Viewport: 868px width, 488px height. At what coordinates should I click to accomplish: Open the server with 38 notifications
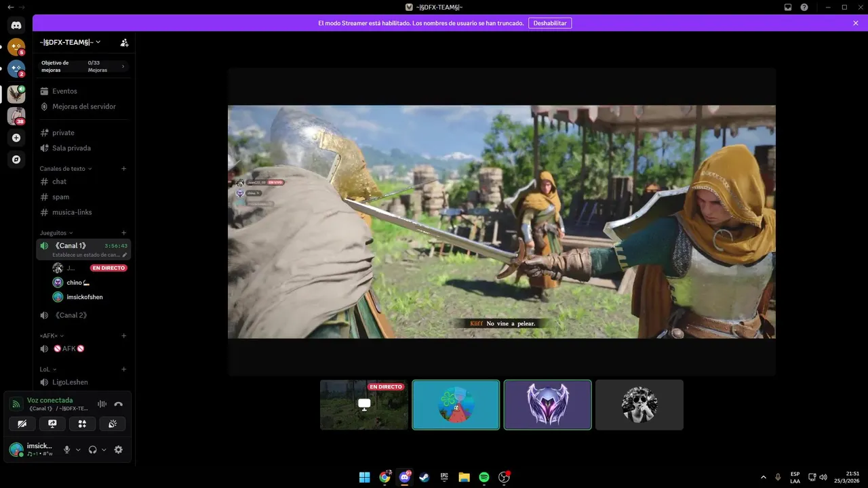point(16,116)
